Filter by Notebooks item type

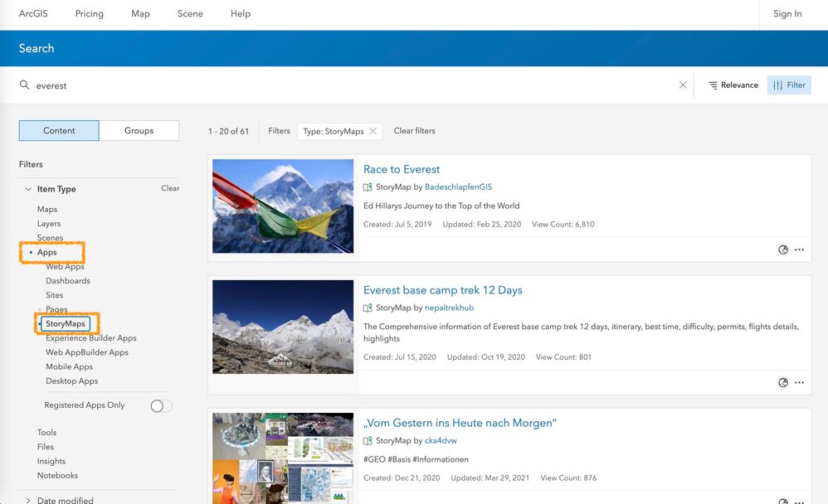57,475
